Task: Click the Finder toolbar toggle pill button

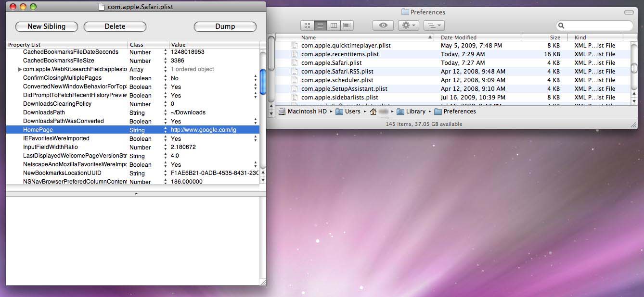Action: [x=629, y=12]
